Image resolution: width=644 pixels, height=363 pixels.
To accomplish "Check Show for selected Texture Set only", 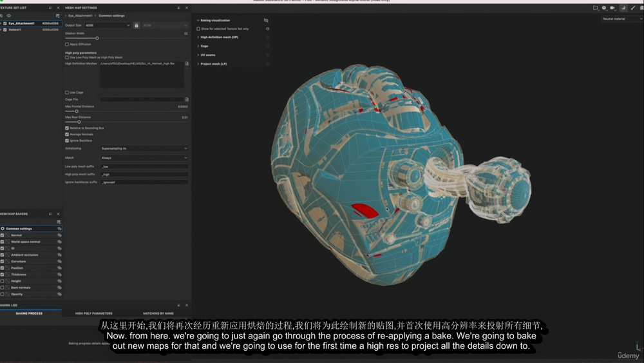I will 198,29.
